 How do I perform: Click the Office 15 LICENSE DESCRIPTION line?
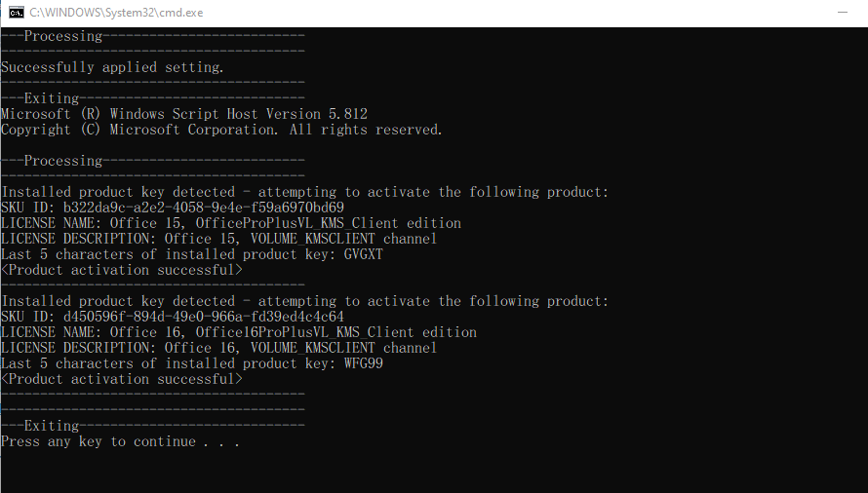click(x=218, y=239)
